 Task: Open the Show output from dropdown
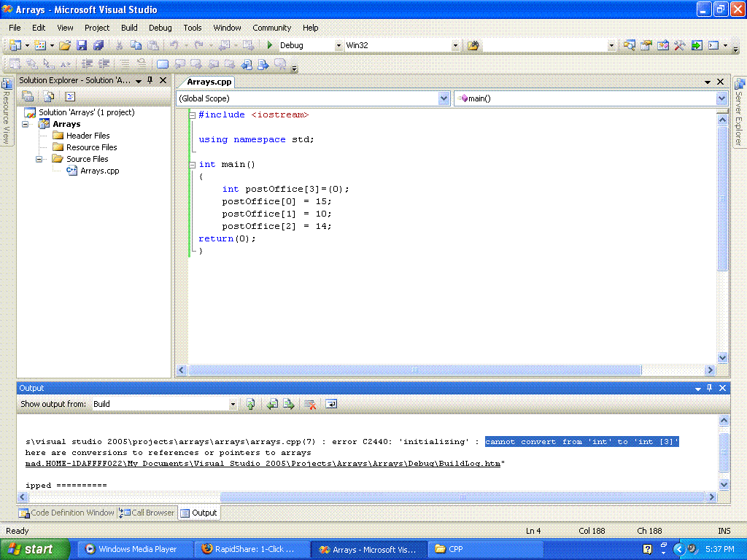click(x=232, y=403)
